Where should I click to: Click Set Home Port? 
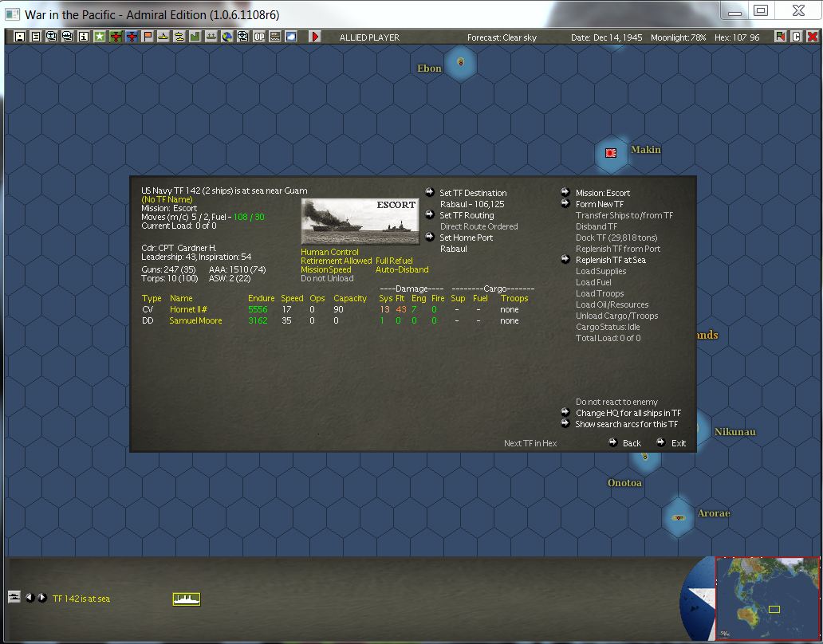click(x=466, y=238)
